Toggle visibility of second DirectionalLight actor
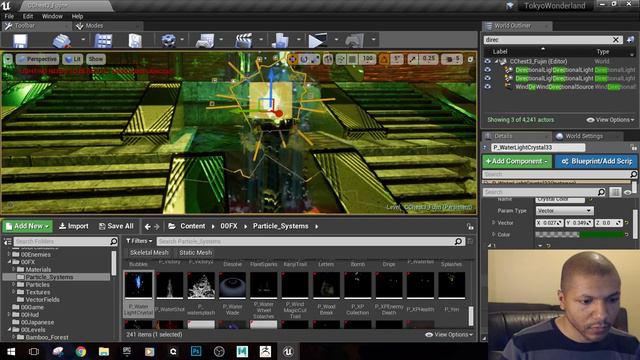The height and width of the screenshot is (360, 640). (487, 78)
